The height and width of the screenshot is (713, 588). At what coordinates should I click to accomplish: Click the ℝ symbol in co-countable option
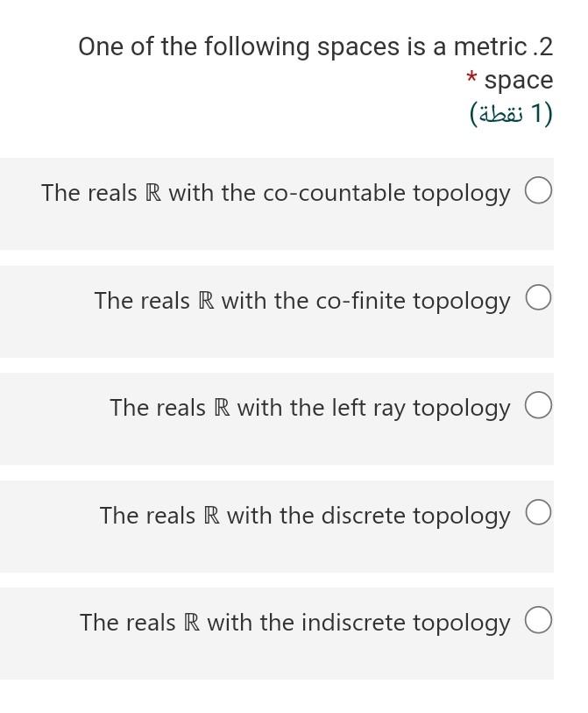pos(153,193)
